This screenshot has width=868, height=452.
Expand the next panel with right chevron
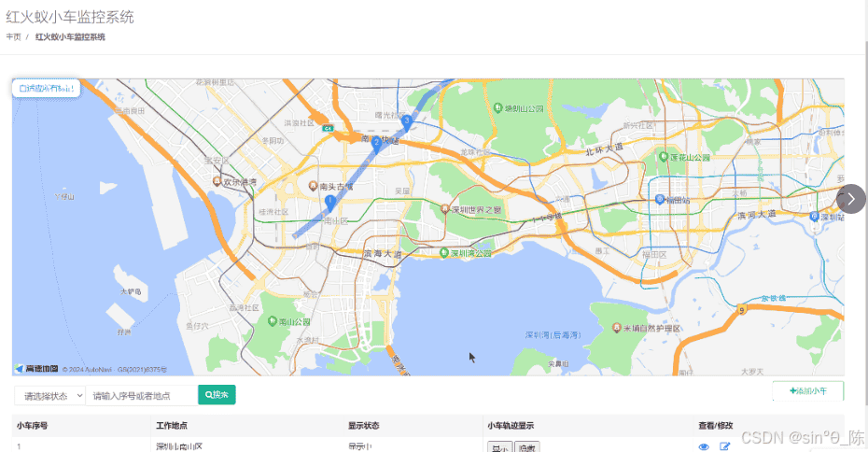tap(850, 199)
